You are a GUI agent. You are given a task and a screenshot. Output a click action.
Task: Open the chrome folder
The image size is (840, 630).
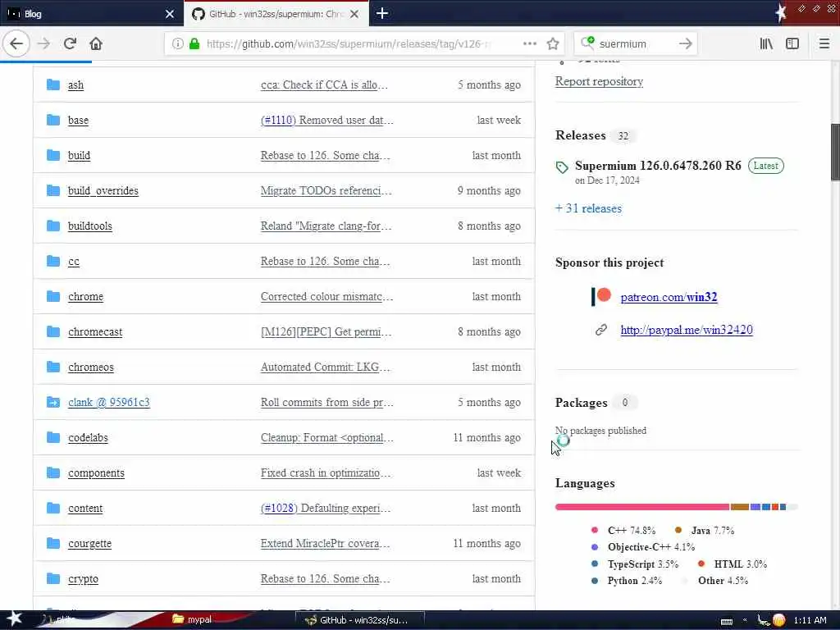tap(85, 297)
